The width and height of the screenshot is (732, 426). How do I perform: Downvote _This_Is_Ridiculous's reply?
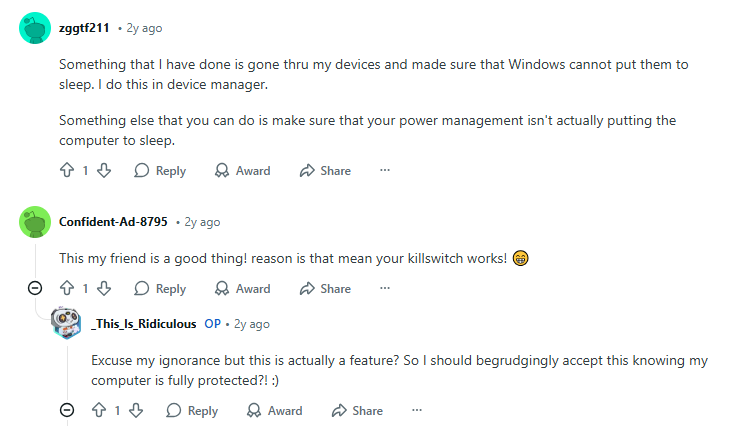(136, 411)
